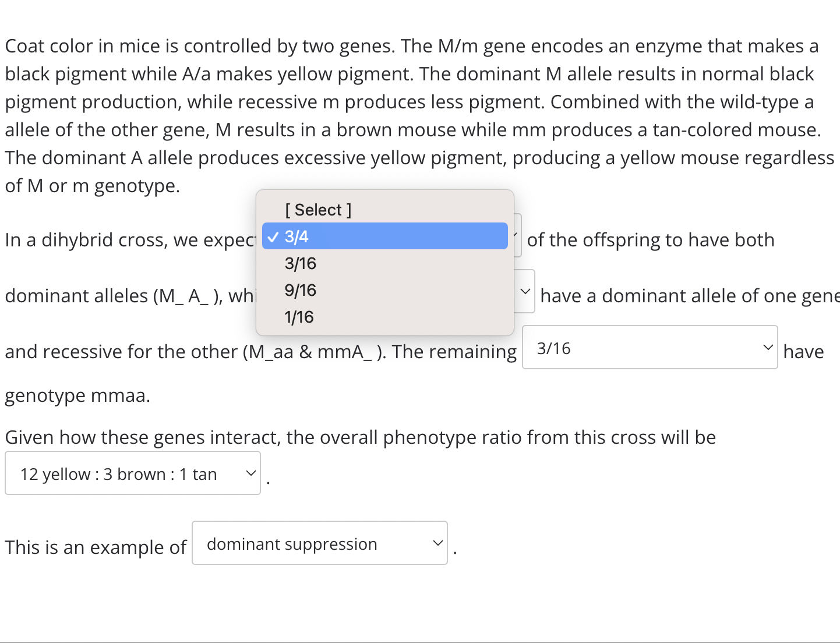Click the checkmark icon beside 3/4
The image size is (840, 643).
273,237
